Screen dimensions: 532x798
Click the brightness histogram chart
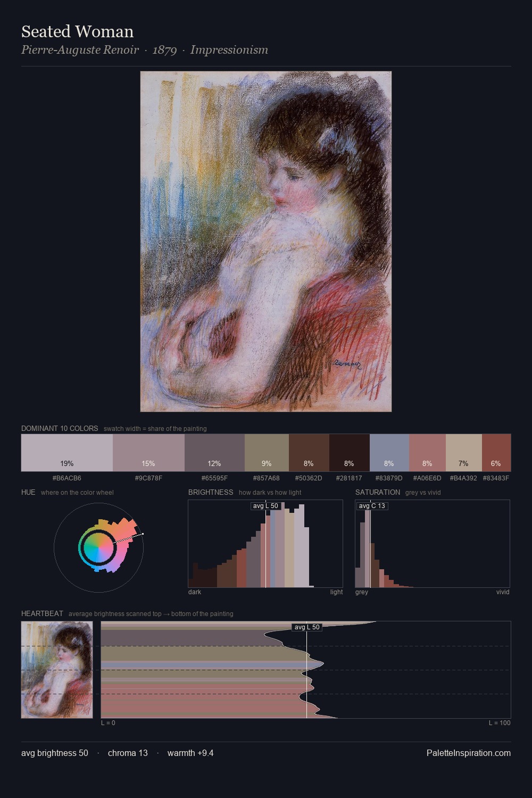click(265, 544)
